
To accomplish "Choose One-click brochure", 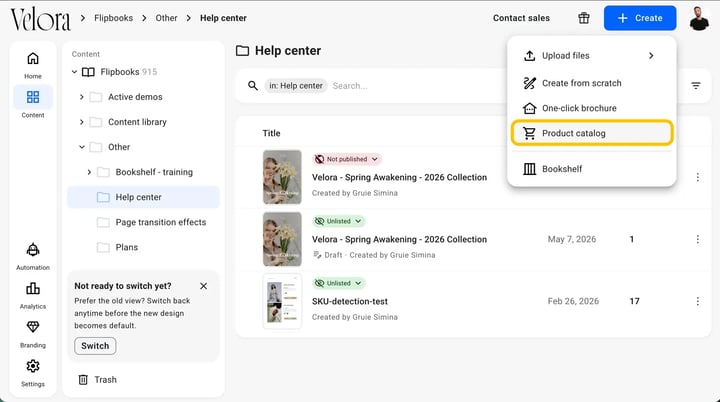I will [591, 108].
